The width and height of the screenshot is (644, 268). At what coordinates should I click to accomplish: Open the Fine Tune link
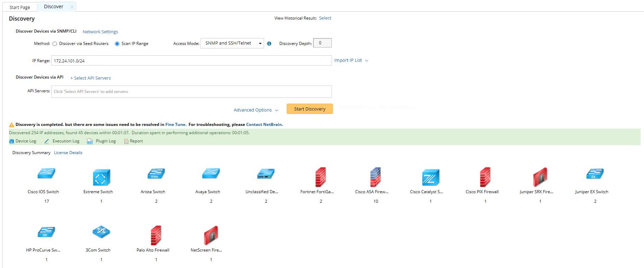(176, 125)
